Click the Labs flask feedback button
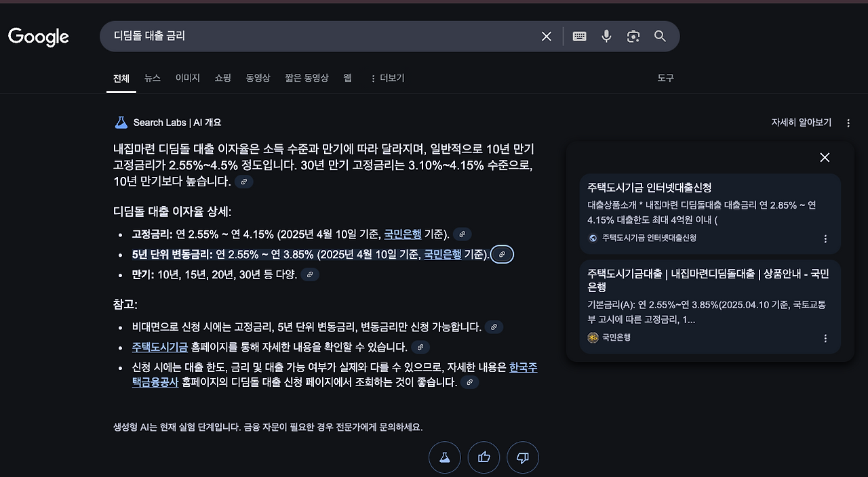Image resolution: width=868 pixels, height=477 pixels. (x=445, y=457)
